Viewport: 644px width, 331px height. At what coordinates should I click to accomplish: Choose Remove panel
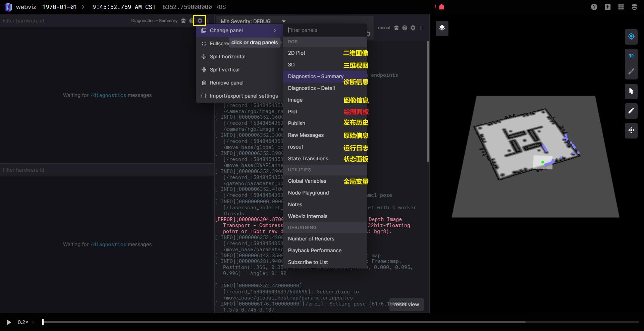tap(239, 83)
